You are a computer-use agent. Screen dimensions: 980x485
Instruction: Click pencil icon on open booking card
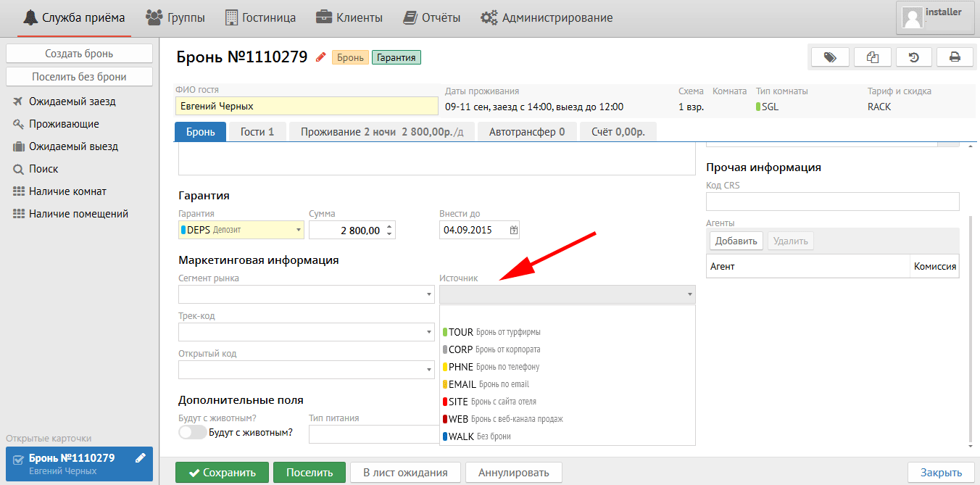(141, 457)
